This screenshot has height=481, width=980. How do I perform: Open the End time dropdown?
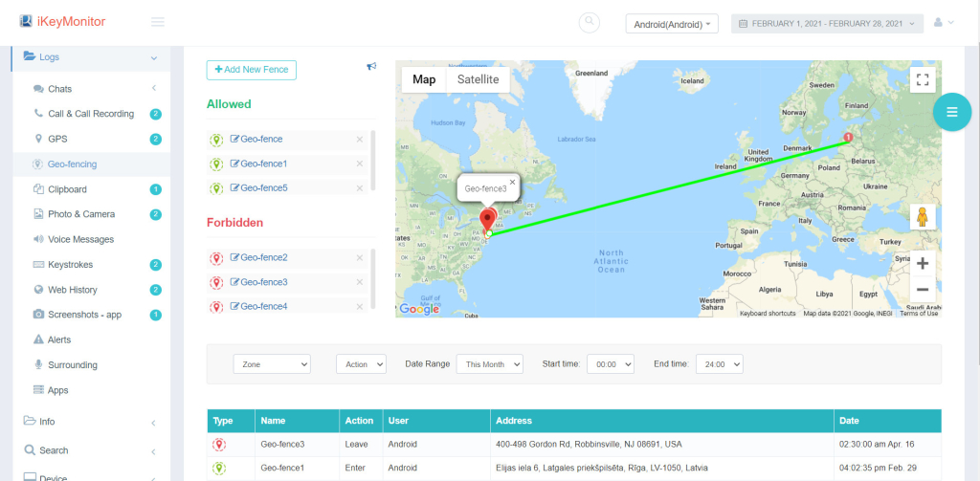[720, 364]
